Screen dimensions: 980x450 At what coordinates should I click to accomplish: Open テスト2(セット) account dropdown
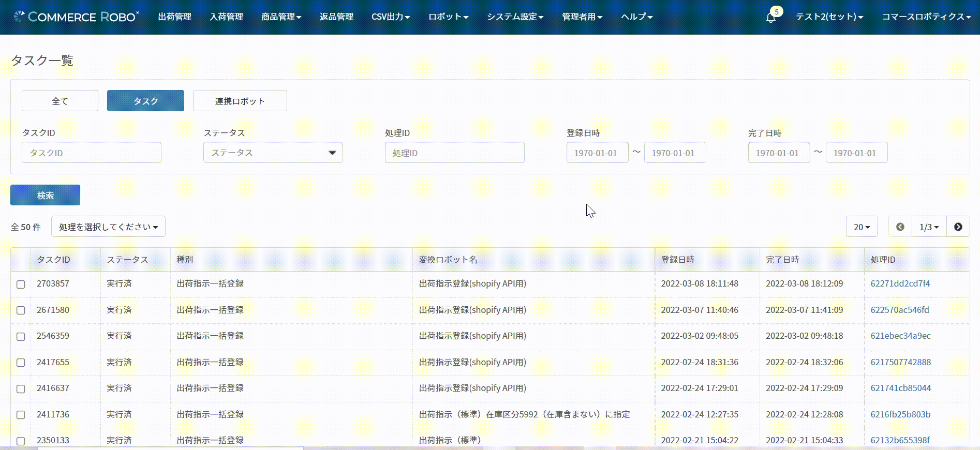point(829,17)
